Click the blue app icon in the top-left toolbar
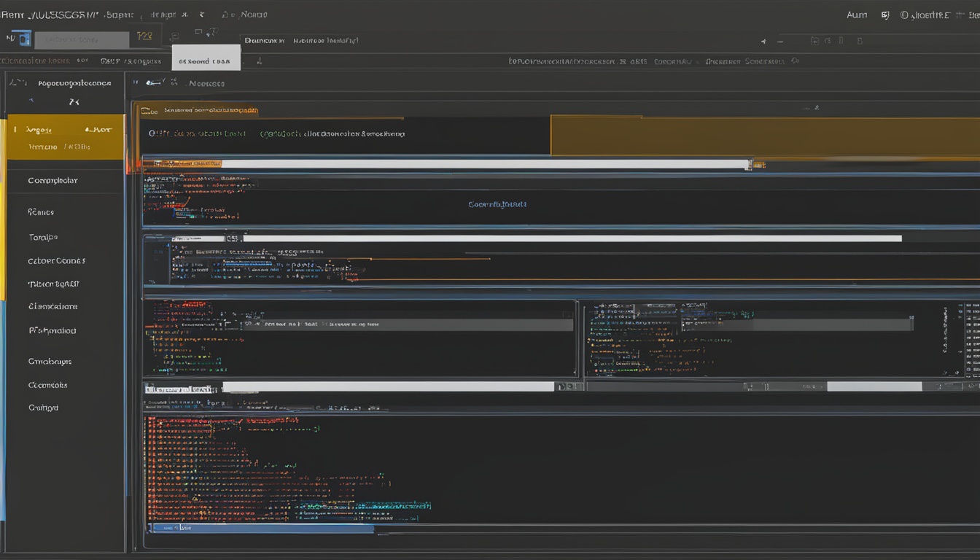 pos(25,39)
